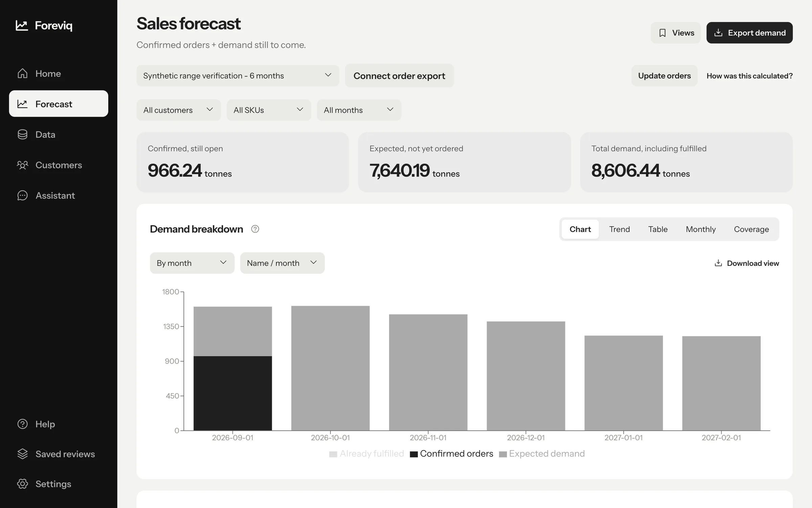Expand the All SKUs filter

pos(269,110)
